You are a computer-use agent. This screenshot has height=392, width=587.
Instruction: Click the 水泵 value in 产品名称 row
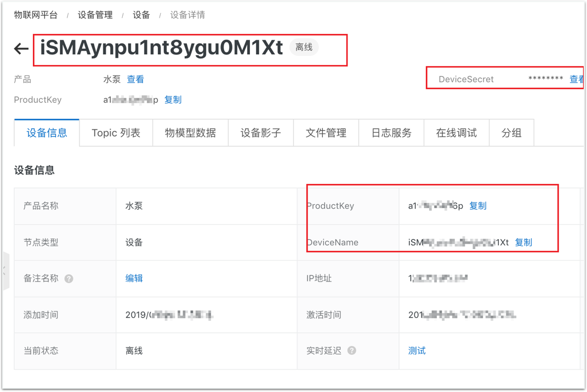pyautogui.click(x=134, y=206)
